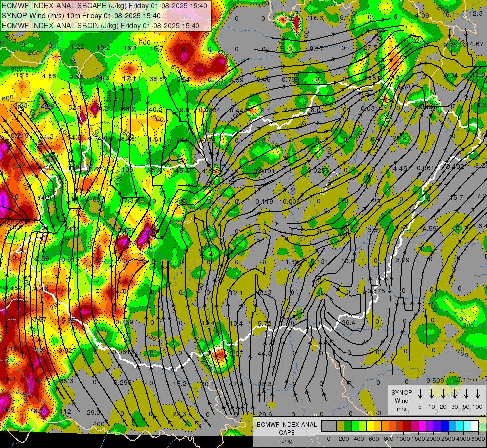Click the map value '4.67'
Viewport: 487px width, 448px height.
tap(476, 44)
